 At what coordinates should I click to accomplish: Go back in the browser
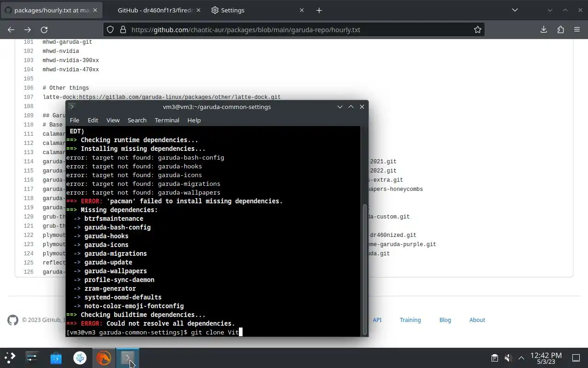point(11,29)
